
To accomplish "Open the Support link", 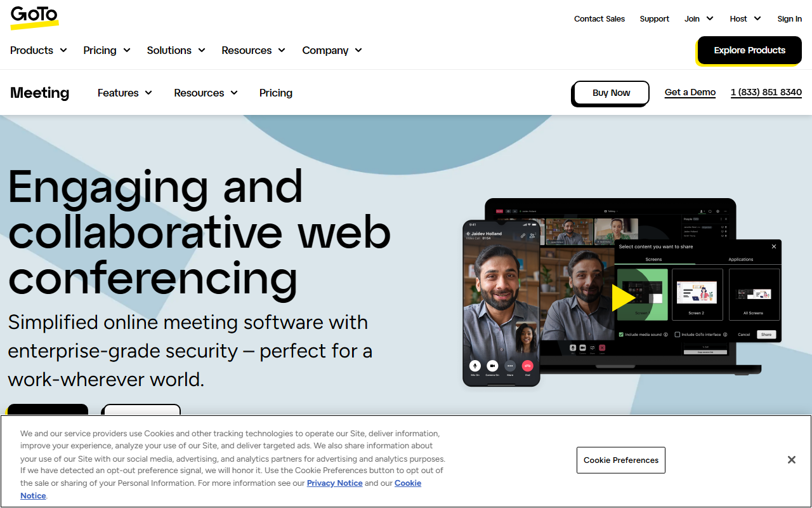I will click(655, 19).
